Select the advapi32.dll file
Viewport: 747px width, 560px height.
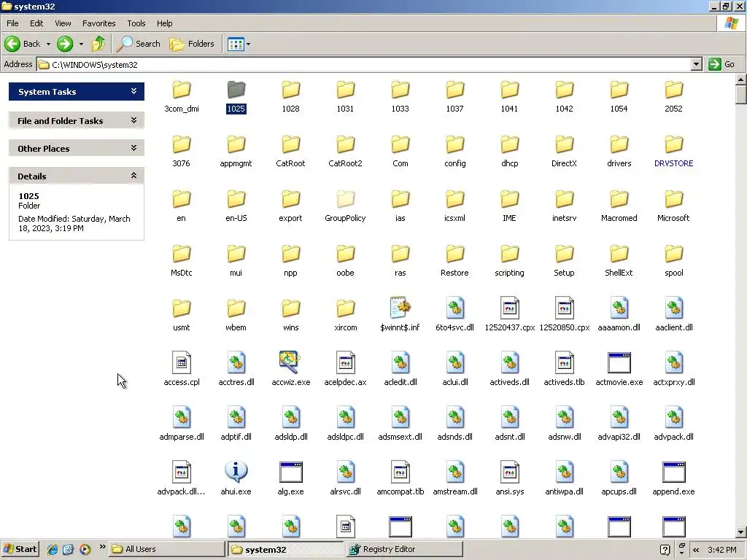[619, 424]
